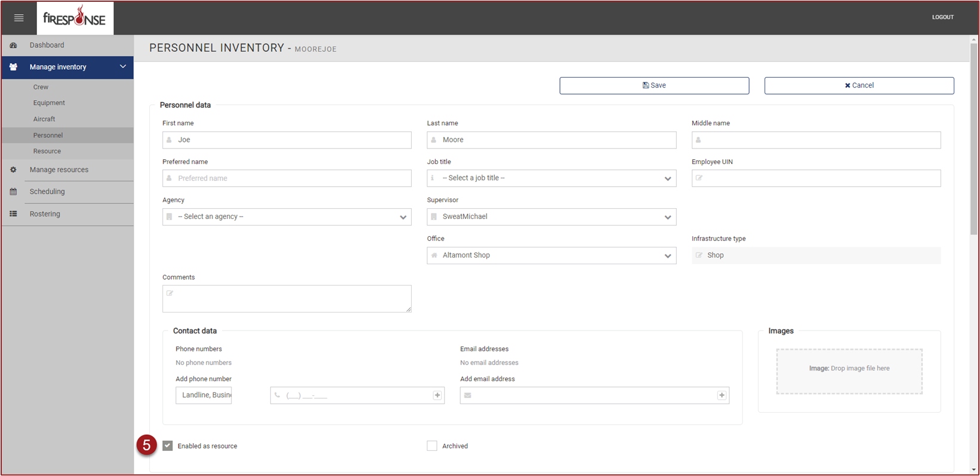Click the plus icon to add email address
980x476 pixels.
tap(722, 395)
